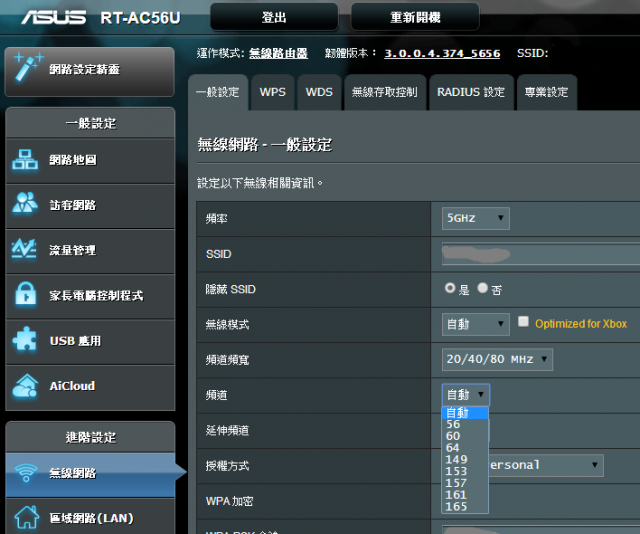Choose channel 64 from the list
Image resolution: width=640 pixels, height=534 pixels.
(465, 448)
